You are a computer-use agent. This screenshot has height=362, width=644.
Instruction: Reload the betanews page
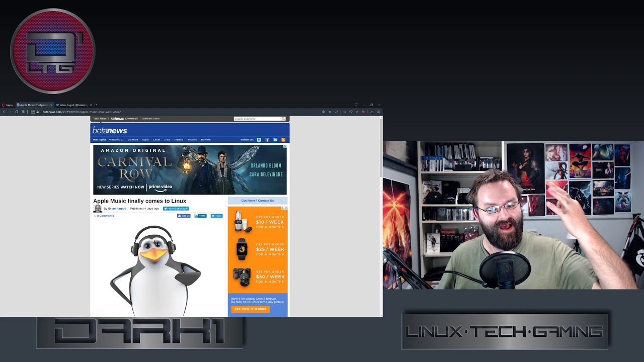click(17, 112)
